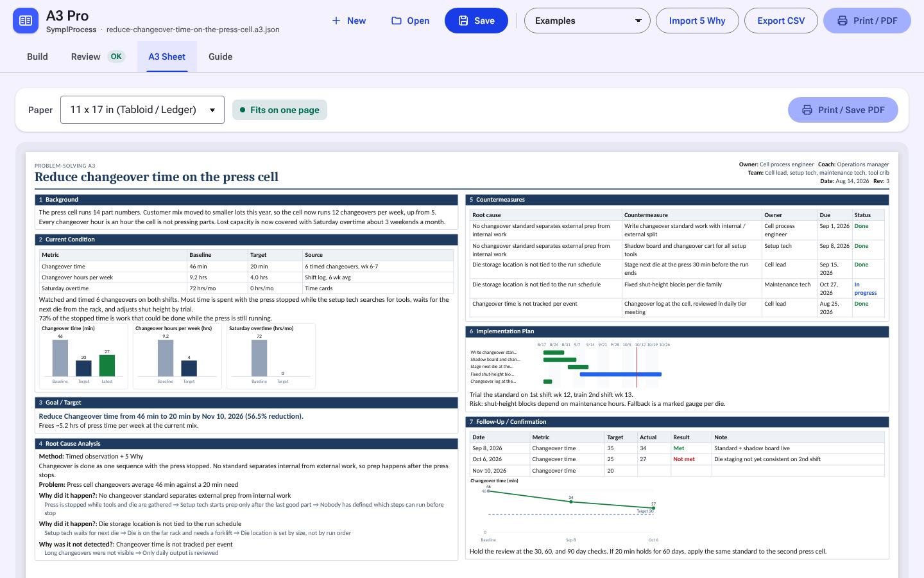Image resolution: width=924 pixels, height=578 pixels.
Task: Open the Review tab
Action: [x=97, y=57]
